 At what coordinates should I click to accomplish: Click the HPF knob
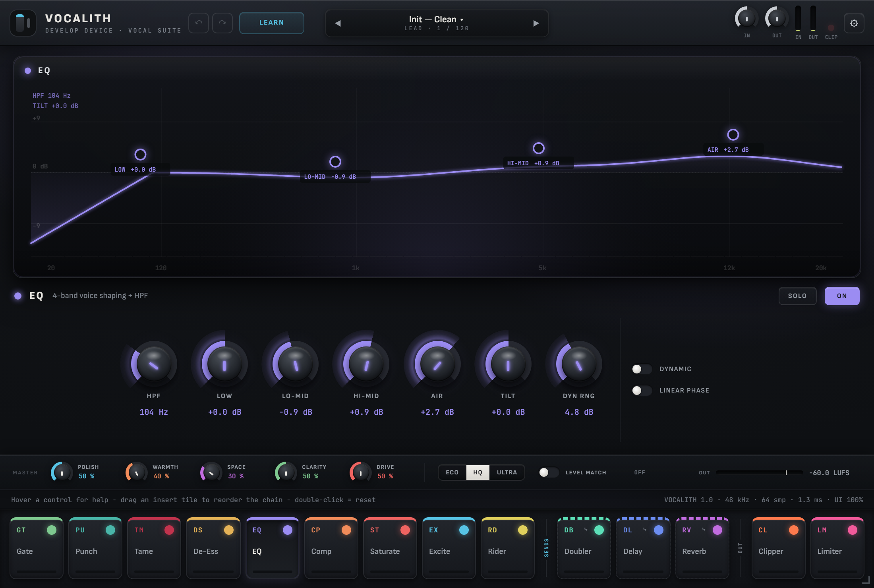[154, 364]
